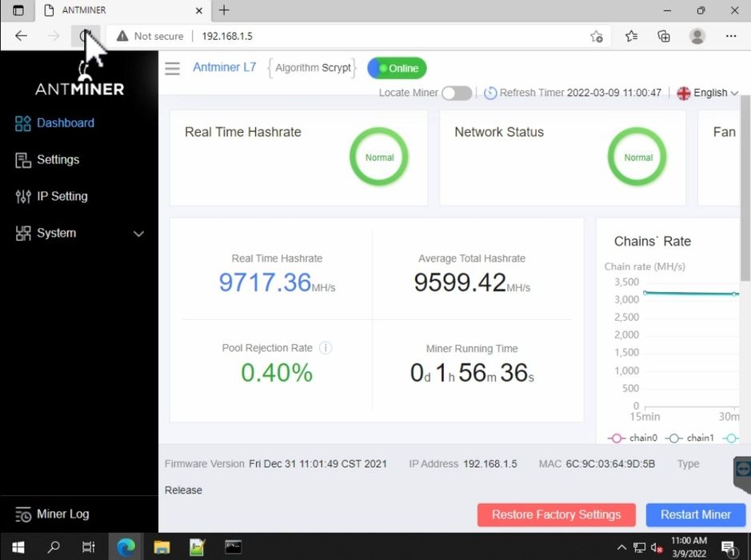Open Windows taskbar search
The width and height of the screenshot is (751, 560).
coord(54,546)
